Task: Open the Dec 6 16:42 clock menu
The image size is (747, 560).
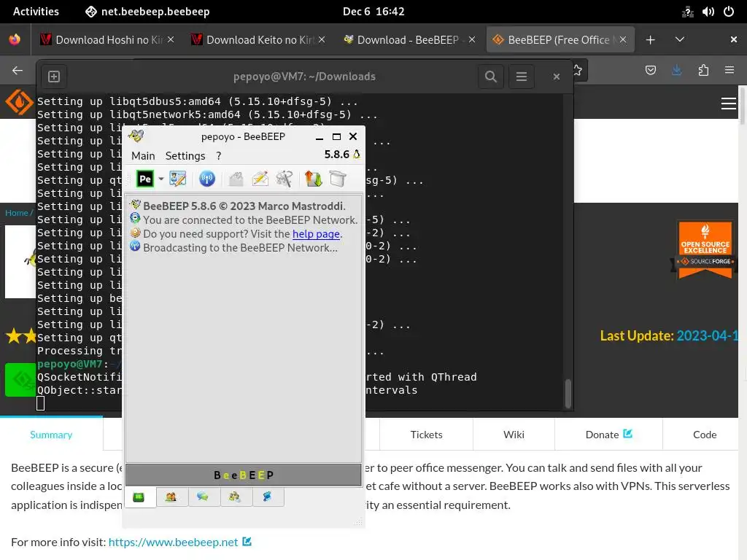Action: (x=373, y=12)
